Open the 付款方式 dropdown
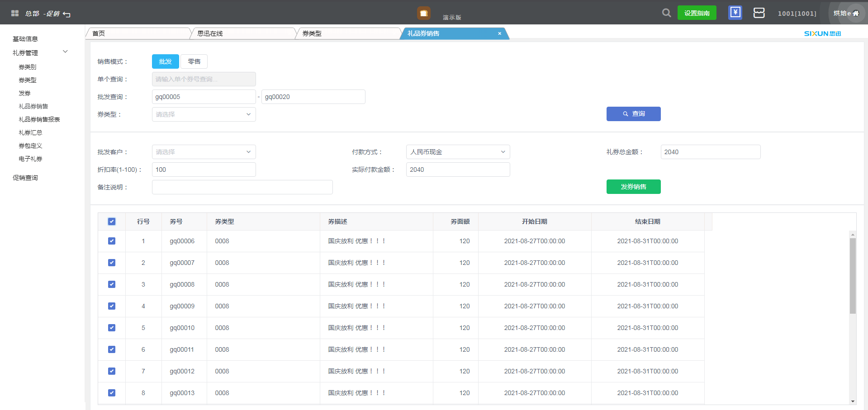The image size is (868, 410). 458,152
